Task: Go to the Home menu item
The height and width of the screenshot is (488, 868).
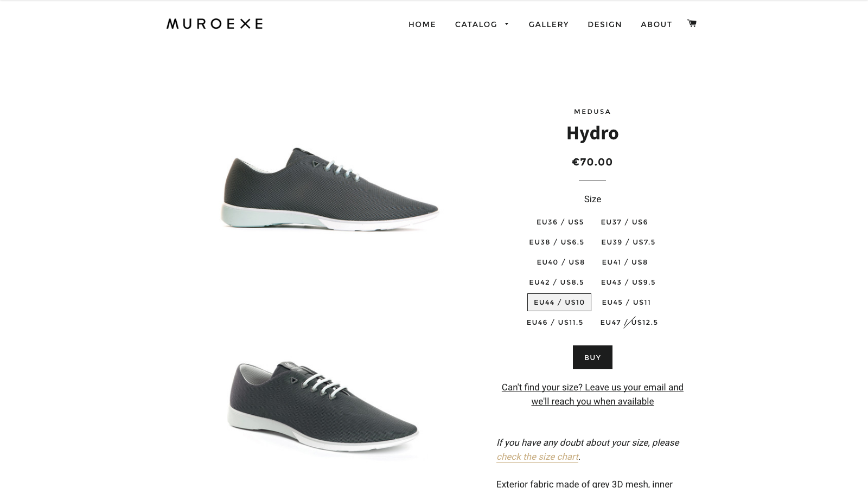Action: (x=422, y=24)
